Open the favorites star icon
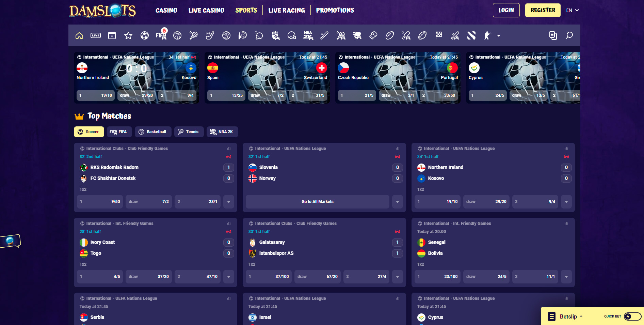This screenshot has width=644, height=325. pyautogui.click(x=128, y=35)
